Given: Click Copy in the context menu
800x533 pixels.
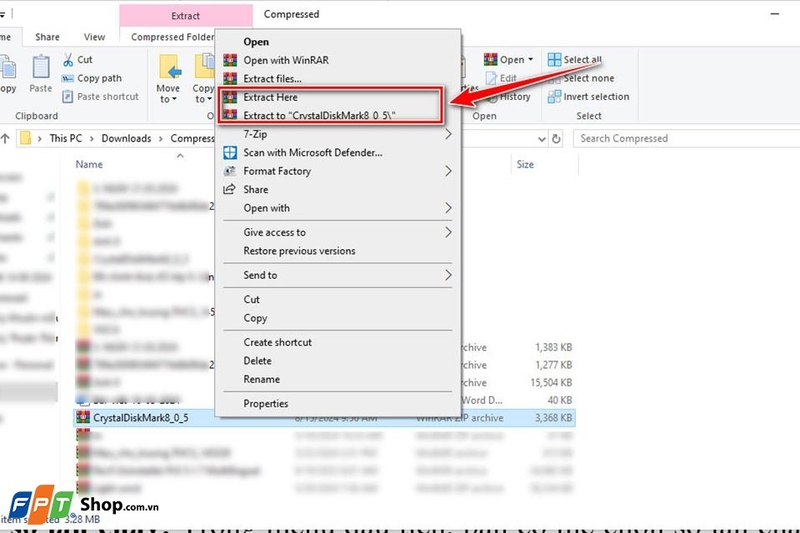Looking at the screenshot, I should (255, 318).
